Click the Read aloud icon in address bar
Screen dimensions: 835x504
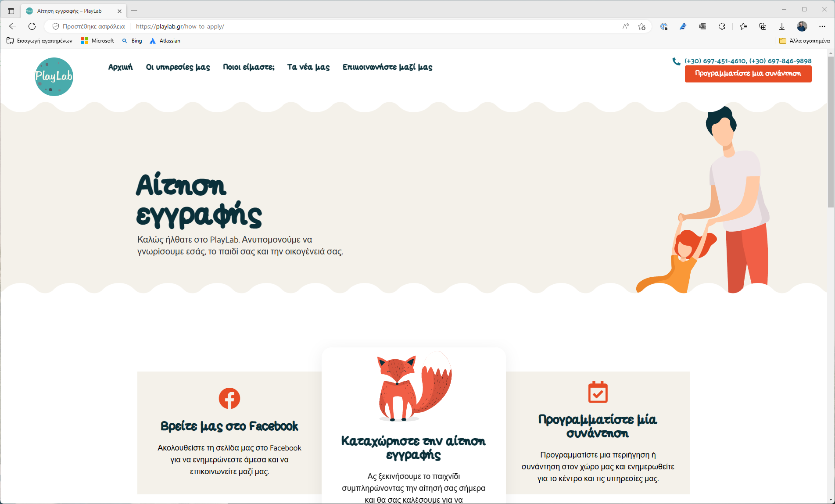click(x=626, y=26)
